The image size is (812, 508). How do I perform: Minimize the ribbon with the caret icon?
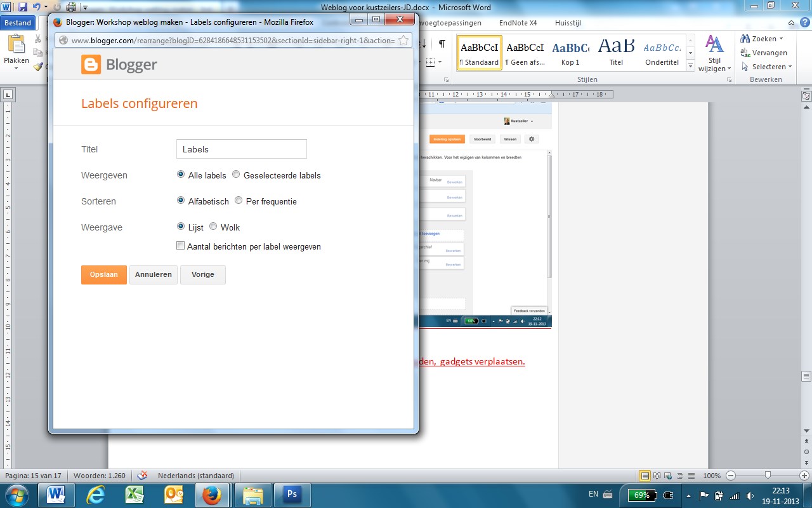tap(791, 23)
